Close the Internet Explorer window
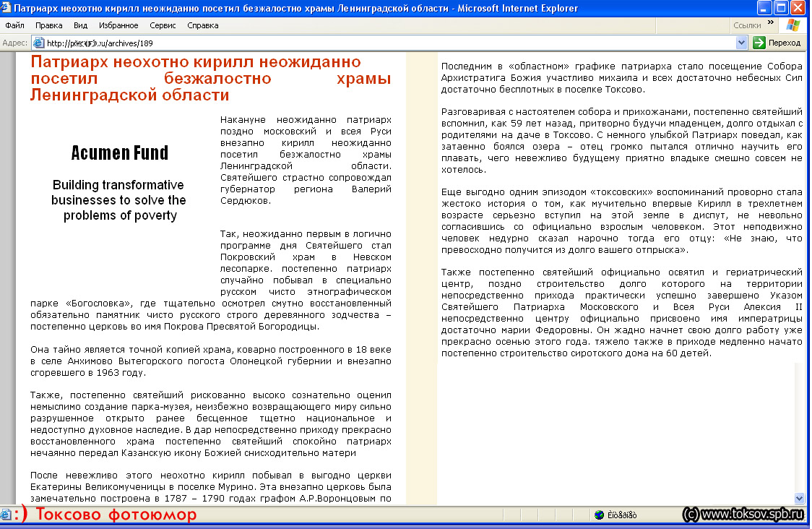Screen dimensions: 812x529 [x=798, y=8]
